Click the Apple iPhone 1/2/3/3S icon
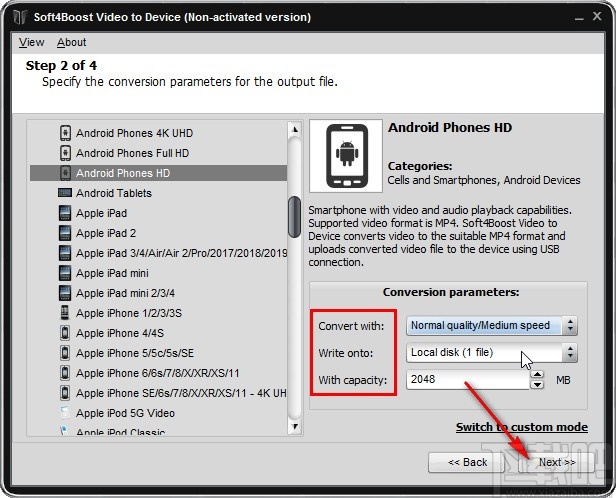 point(65,313)
